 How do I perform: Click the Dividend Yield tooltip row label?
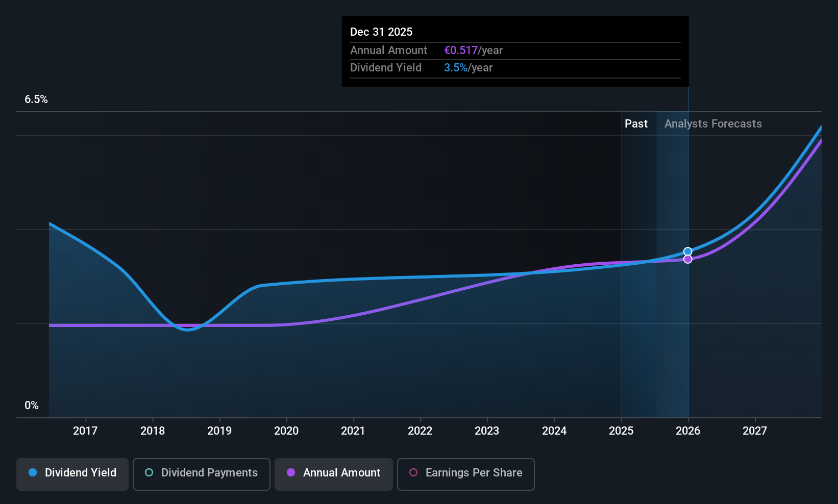[x=386, y=68]
